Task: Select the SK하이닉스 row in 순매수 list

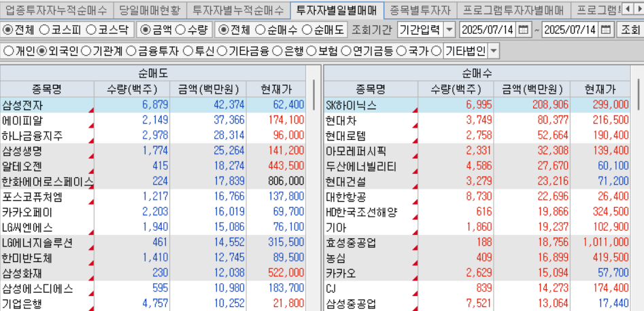Action: click(477, 105)
